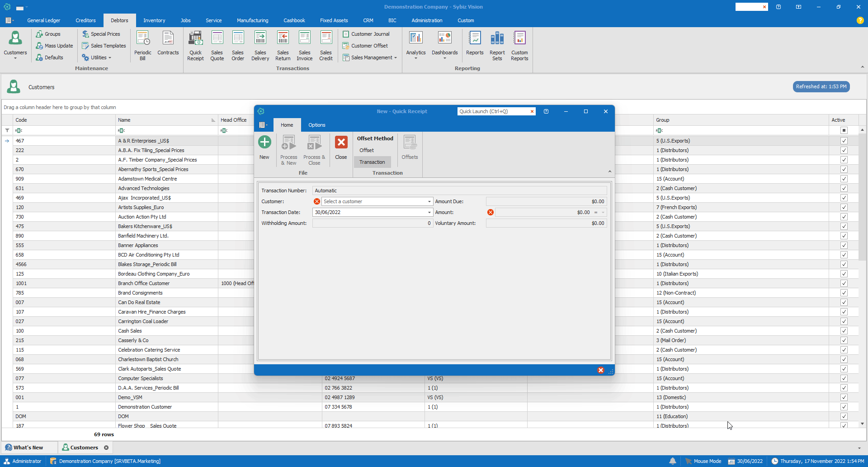
Task: Expand the Select a customer dropdown
Action: 429,201
